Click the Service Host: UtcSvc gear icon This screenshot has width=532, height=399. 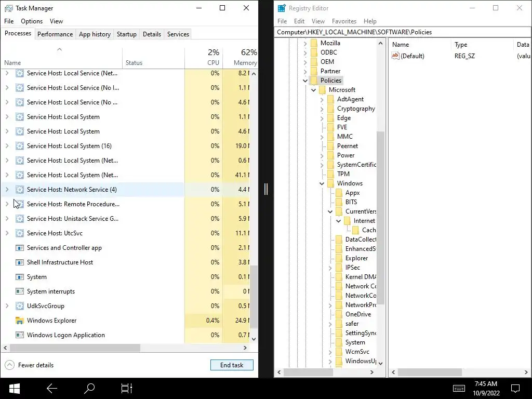[x=20, y=233]
